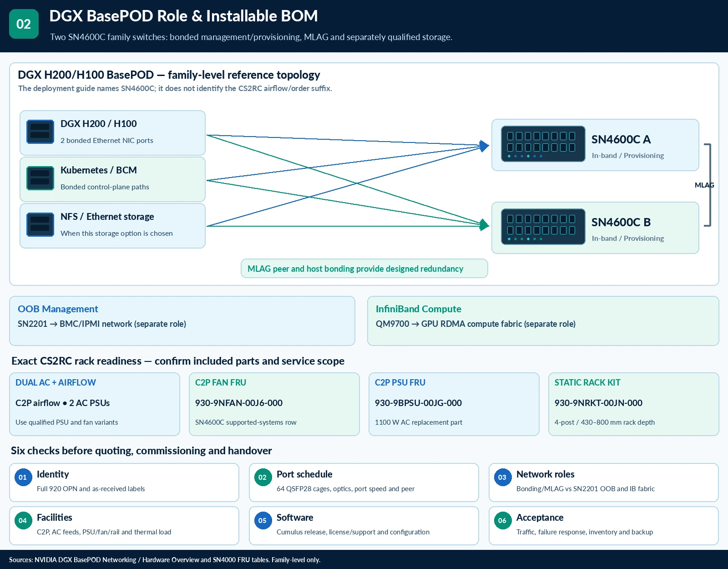The image size is (728, 569).
Task: Click part number 930-9BPSU-00JG-000
Action: [x=418, y=403]
